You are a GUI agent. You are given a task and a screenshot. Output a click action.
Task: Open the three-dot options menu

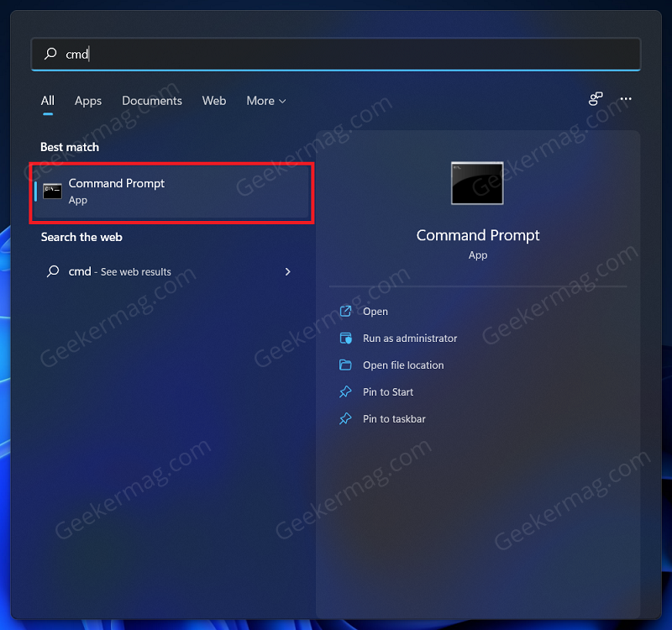[x=626, y=99]
